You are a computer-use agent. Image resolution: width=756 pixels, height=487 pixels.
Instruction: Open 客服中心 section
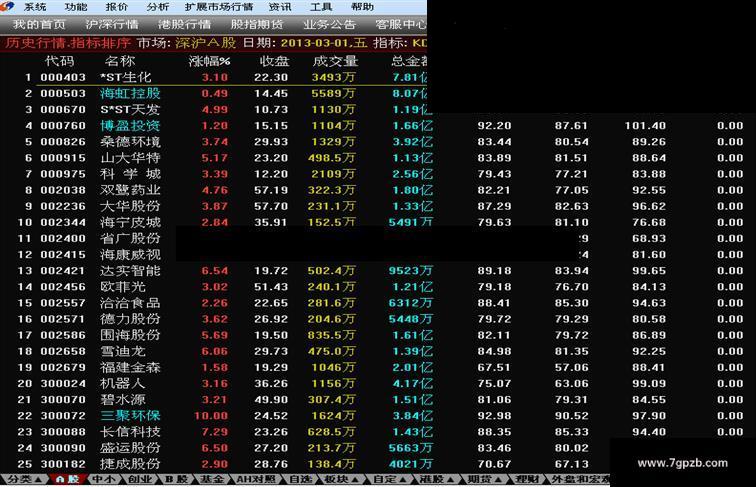point(401,24)
